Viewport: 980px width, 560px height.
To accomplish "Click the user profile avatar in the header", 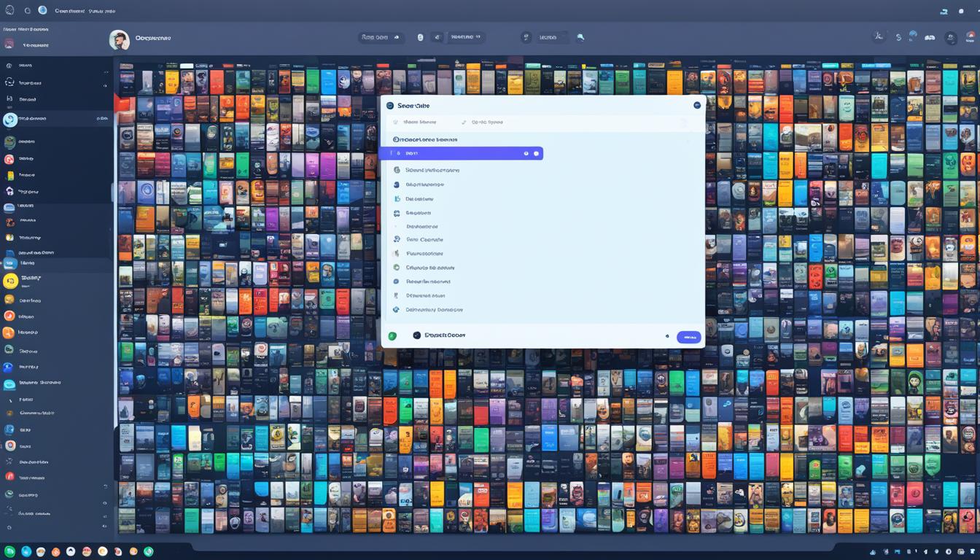I will (x=120, y=39).
